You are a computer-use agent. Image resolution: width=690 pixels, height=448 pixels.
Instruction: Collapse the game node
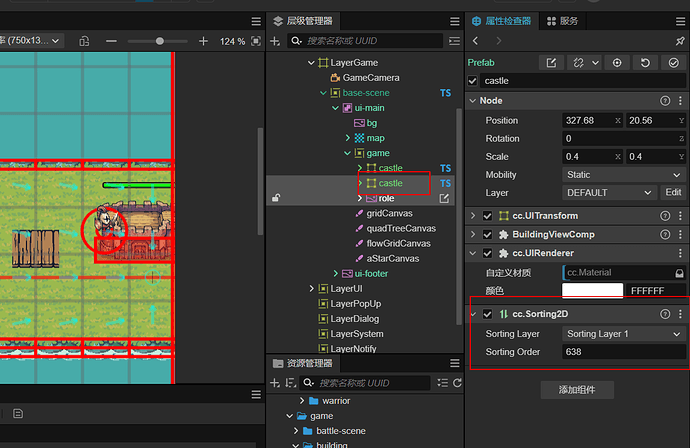tap(347, 153)
